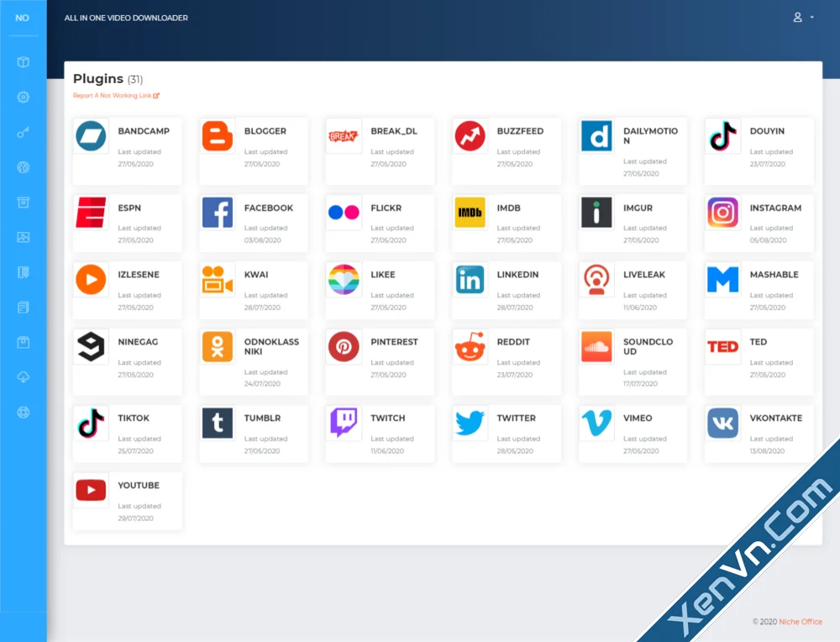Open the Reddit plugin icon
Screen dimensions: 840x642
tap(470, 347)
